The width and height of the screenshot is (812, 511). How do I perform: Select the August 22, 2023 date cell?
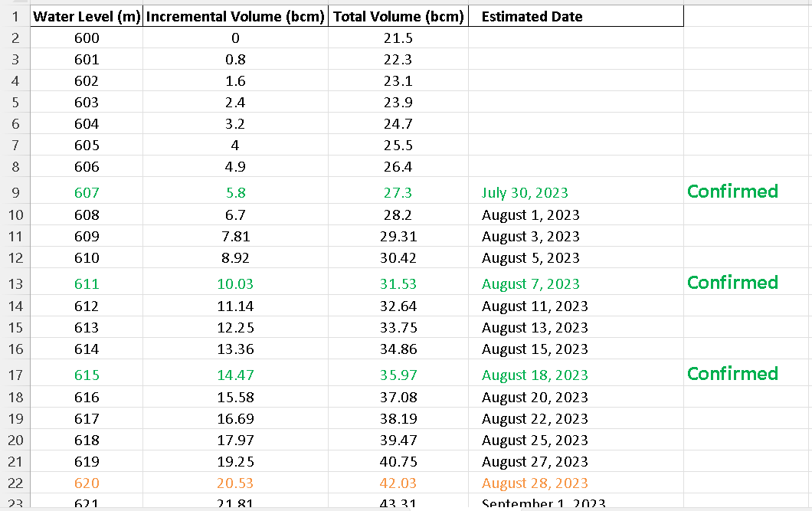coord(576,419)
